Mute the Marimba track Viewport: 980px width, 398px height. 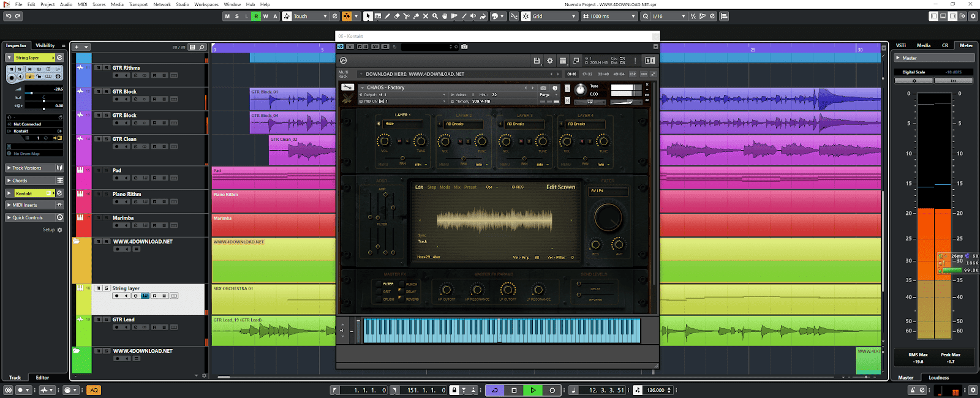(x=98, y=218)
